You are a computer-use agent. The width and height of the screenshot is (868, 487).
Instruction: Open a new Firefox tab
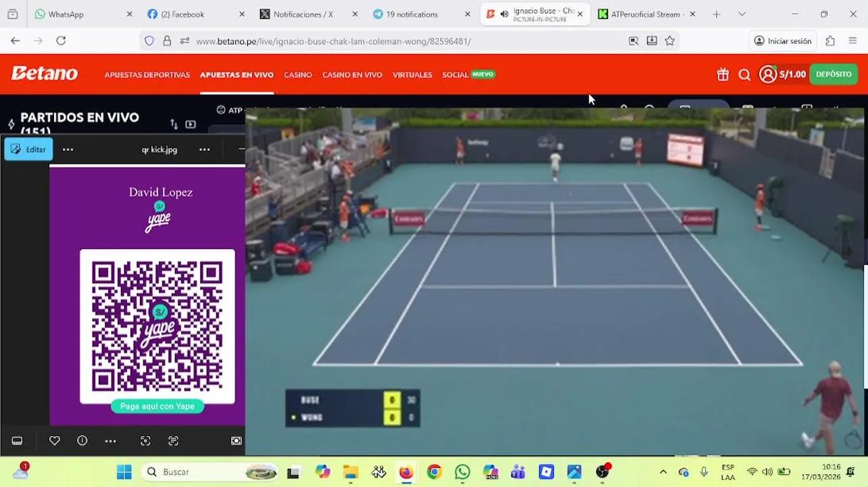(x=717, y=14)
